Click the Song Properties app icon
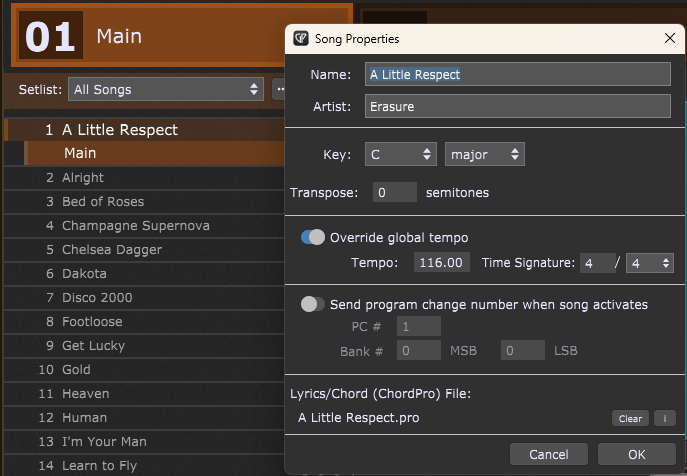 (x=301, y=39)
